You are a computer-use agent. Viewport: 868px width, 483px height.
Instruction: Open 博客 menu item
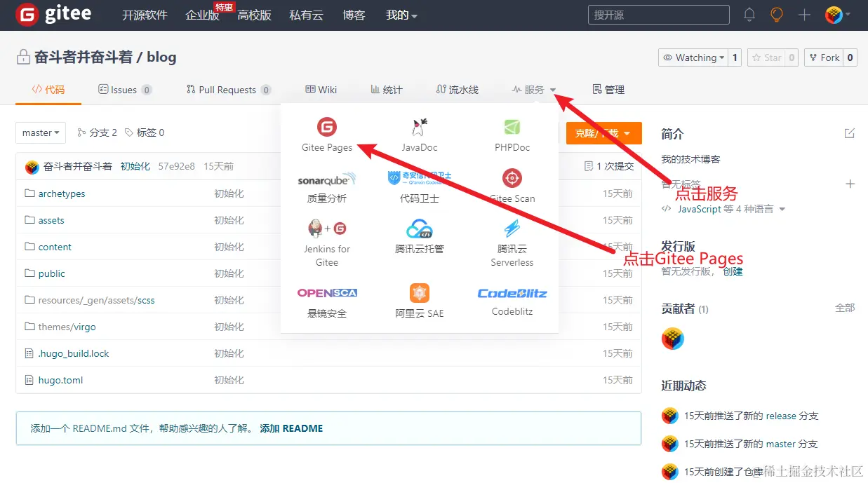pos(354,15)
